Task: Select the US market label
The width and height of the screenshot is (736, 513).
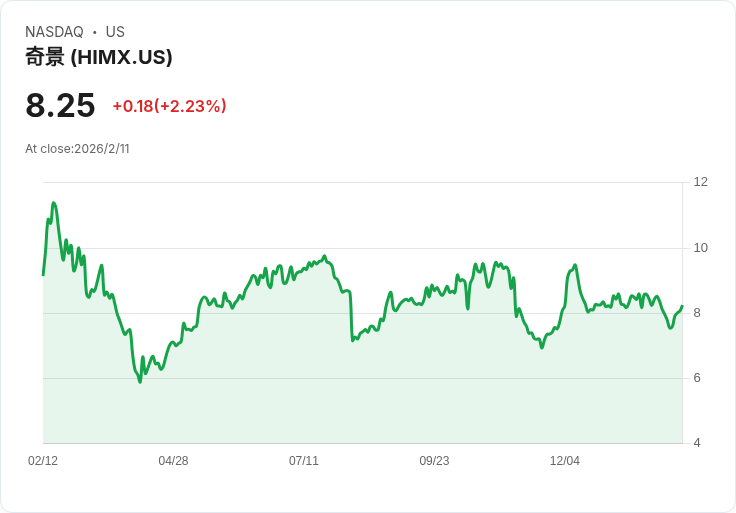Action: coord(115,32)
